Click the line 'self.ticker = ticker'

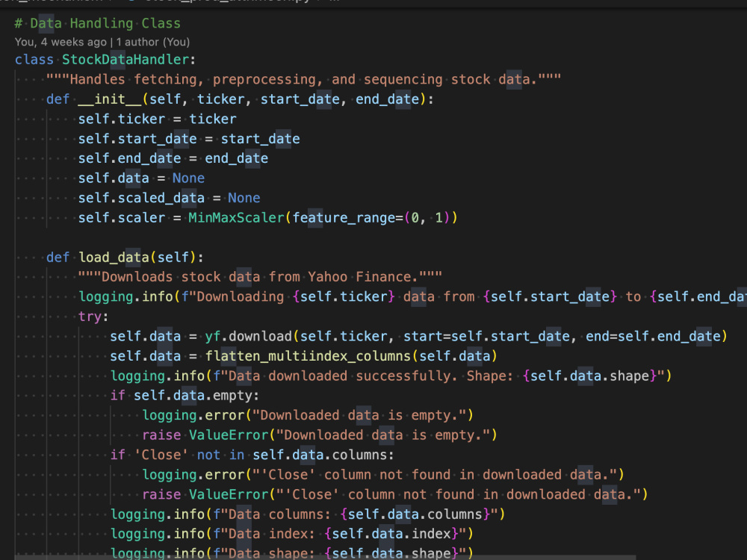[157, 119]
